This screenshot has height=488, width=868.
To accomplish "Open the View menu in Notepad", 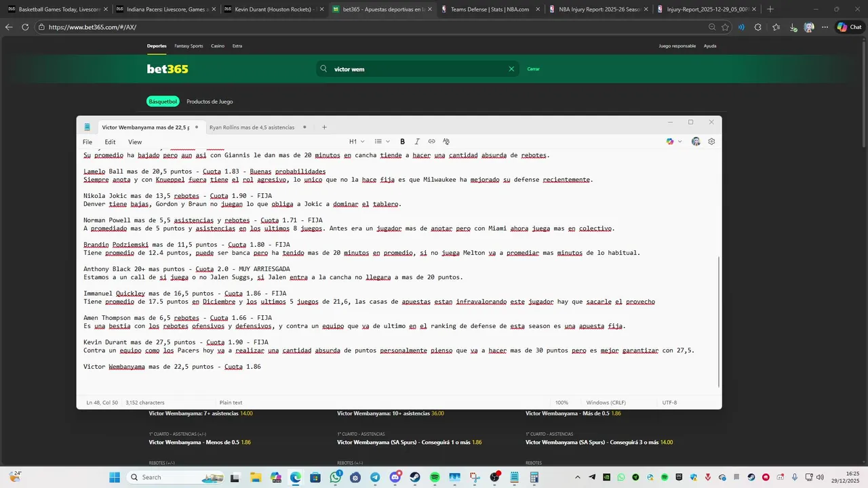I will point(135,142).
